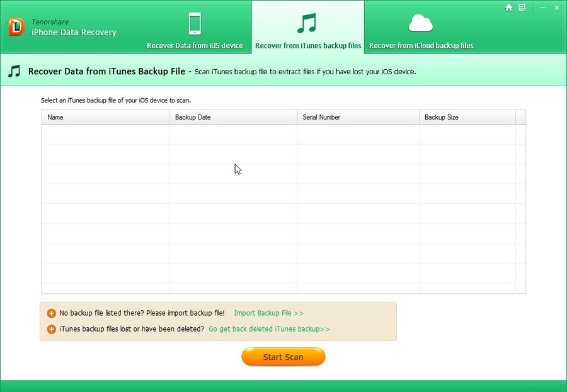Open Recover from iCloud backup files tab

coord(421,28)
